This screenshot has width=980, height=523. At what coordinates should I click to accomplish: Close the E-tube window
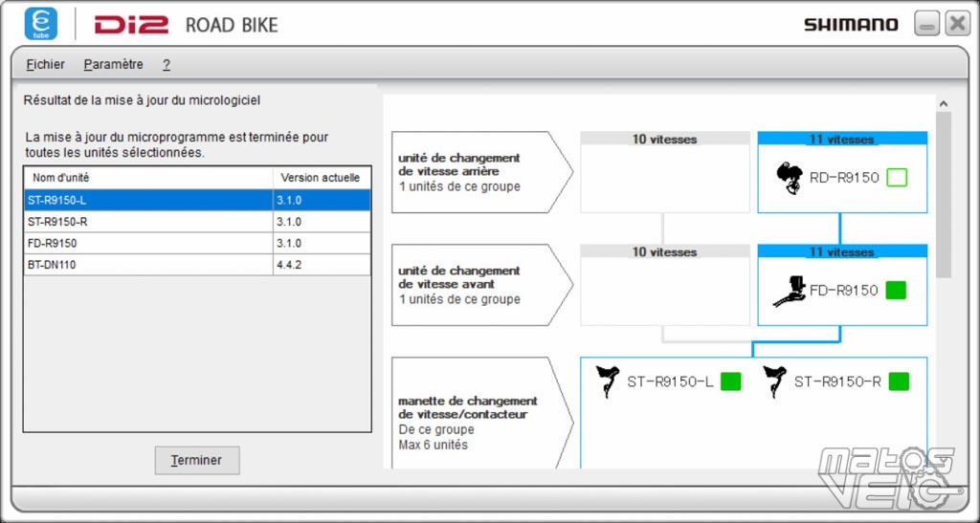[x=957, y=24]
